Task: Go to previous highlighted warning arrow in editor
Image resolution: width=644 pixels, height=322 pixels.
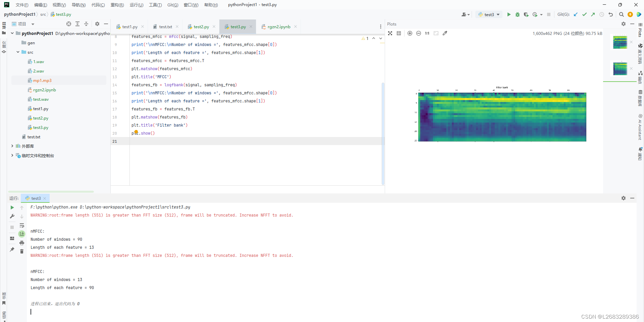Action: (x=373, y=38)
